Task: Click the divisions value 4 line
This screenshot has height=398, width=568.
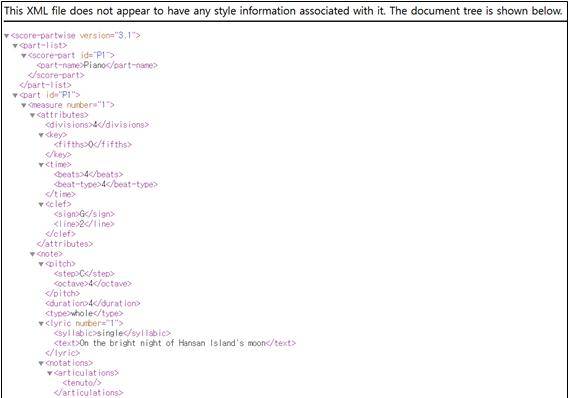Action: 97,125
